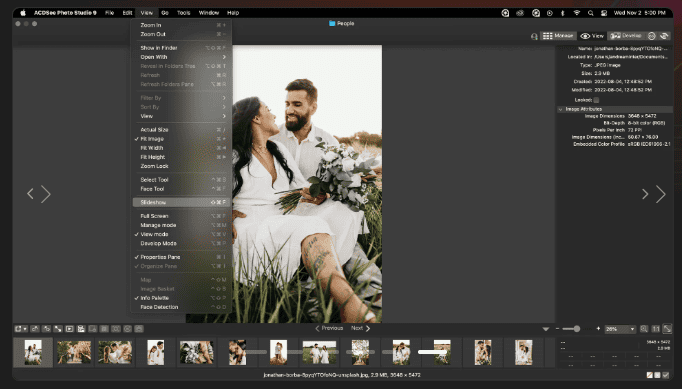Open the Wi-Fi menu bar icon
The width and height of the screenshot is (682, 389).
point(577,13)
